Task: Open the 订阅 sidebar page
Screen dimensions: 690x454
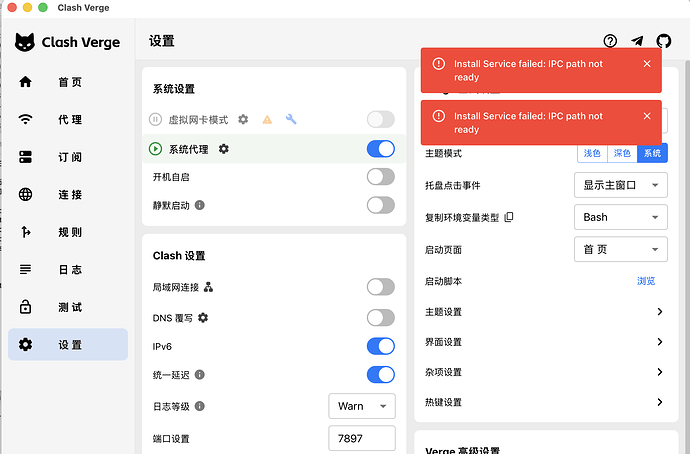Action: coord(68,157)
